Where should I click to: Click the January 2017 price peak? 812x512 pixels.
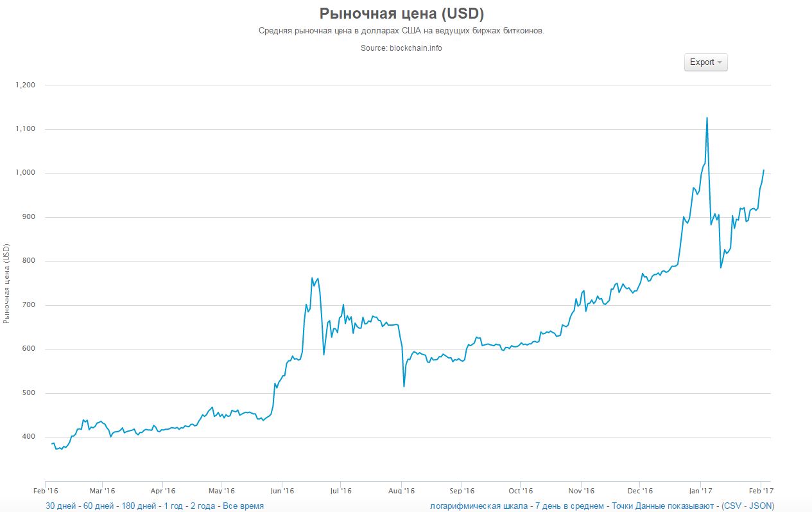[x=707, y=118]
